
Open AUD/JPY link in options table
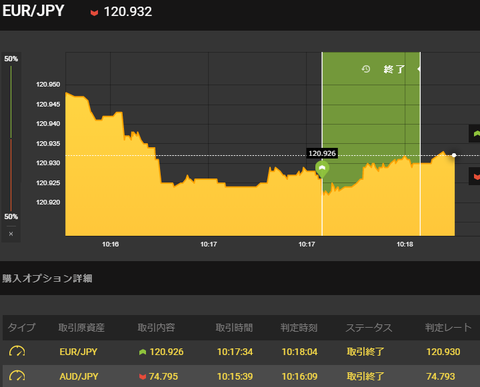click(79, 377)
